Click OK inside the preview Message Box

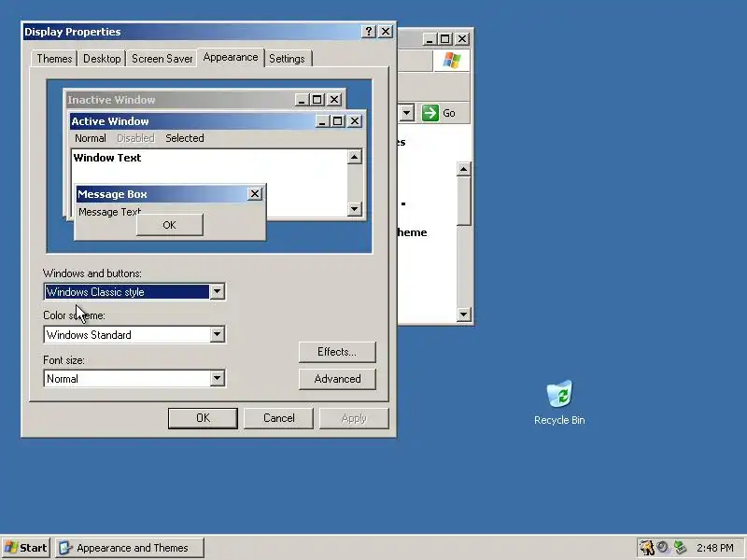point(170,225)
